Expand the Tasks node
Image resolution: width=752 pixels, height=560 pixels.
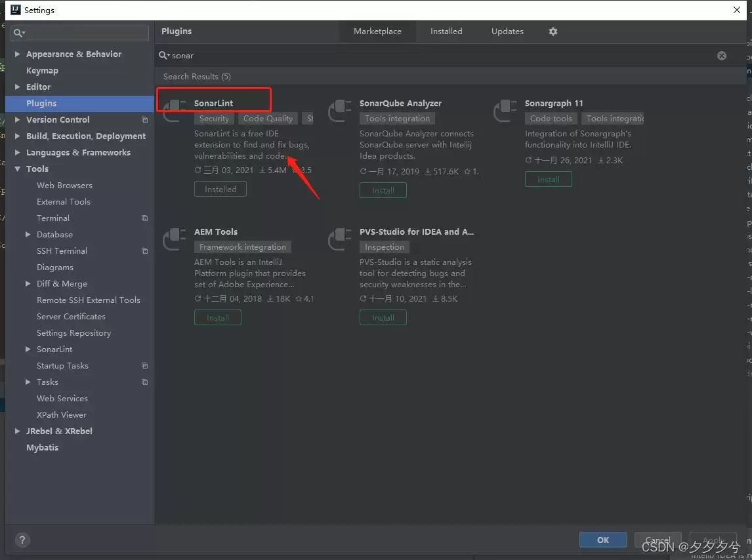coord(28,382)
